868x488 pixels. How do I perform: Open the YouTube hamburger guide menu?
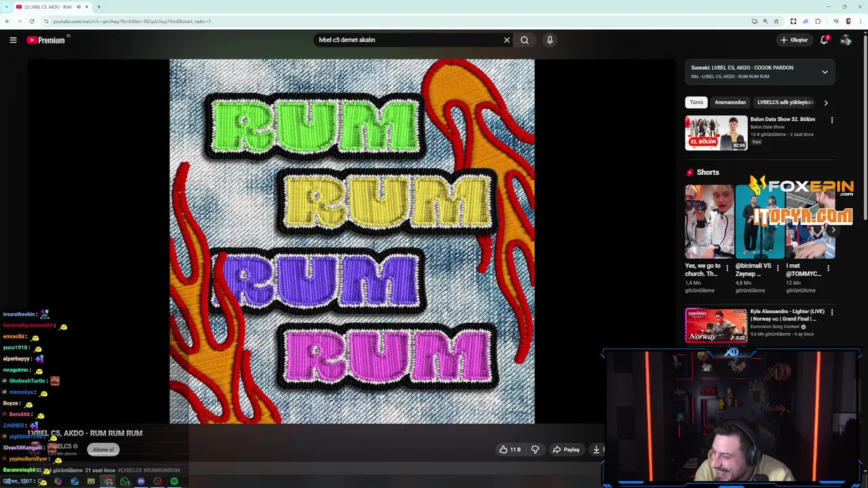13,40
